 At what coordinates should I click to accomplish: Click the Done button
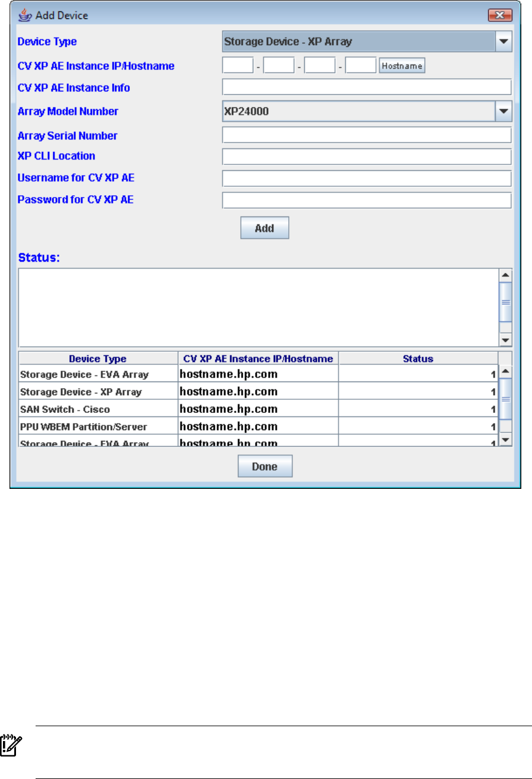(265, 466)
